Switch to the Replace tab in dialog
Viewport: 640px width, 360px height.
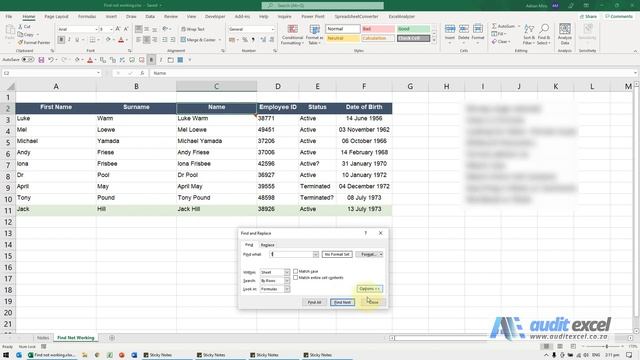coord(267,245)
